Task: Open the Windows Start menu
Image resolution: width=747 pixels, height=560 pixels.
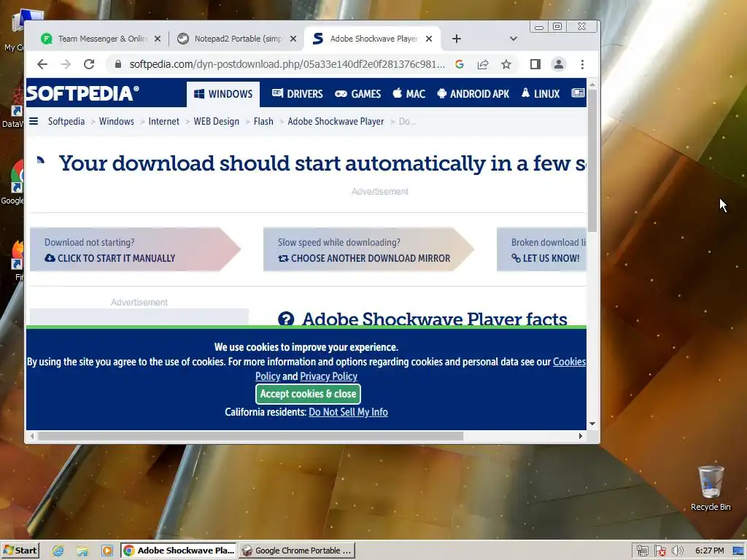Action: pos(20,551)
